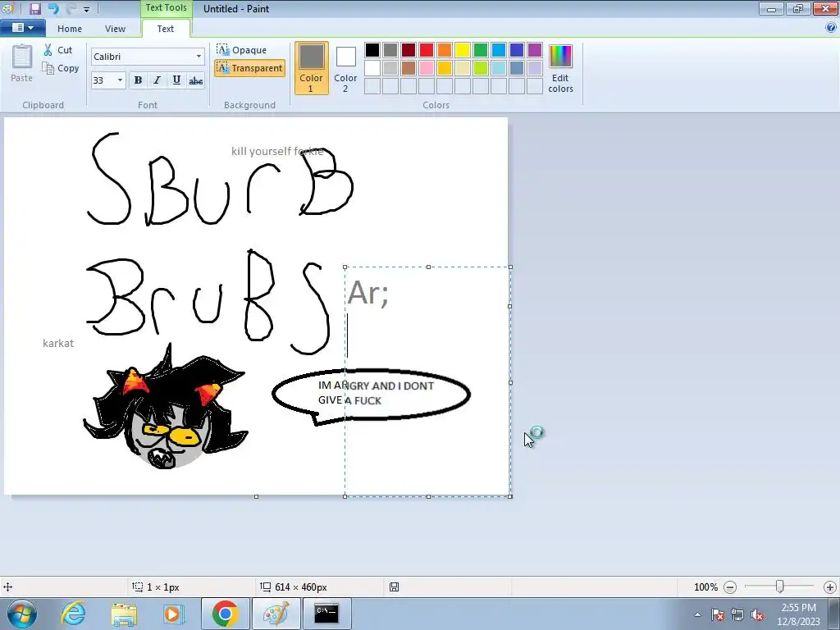Image resolution: width=840 pixels, height=630 pixels.
Task: Click the zoom slider handle
Action: pyautogui.click(x=780, y=587)
